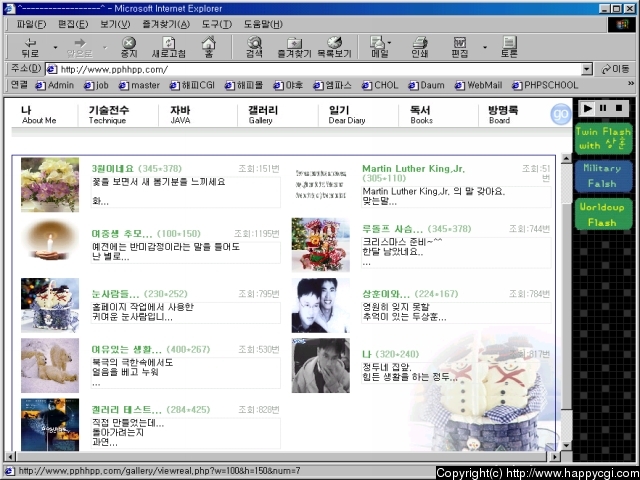Click the address bar URL field
Screen dimensions: 640x480
tap(313, 69)
